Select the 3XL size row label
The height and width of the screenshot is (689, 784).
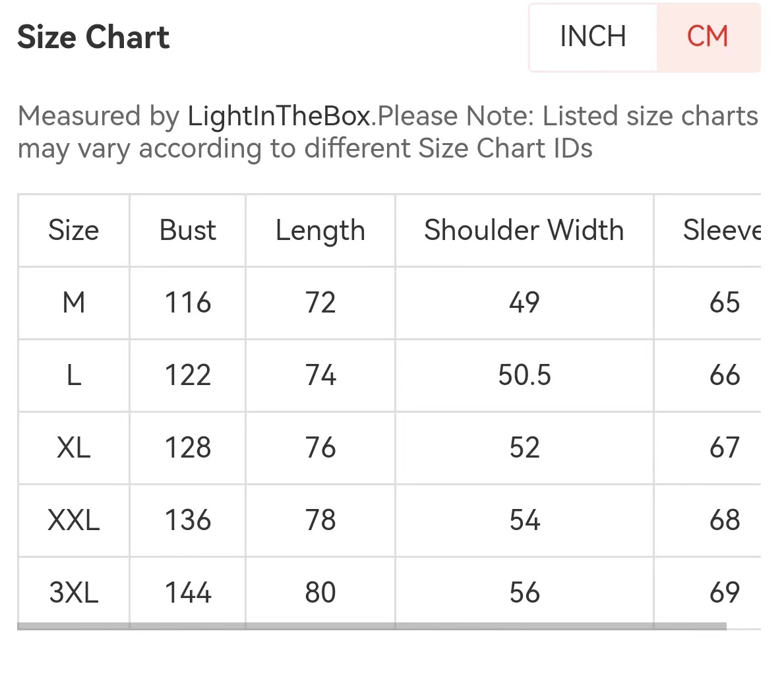73,593
